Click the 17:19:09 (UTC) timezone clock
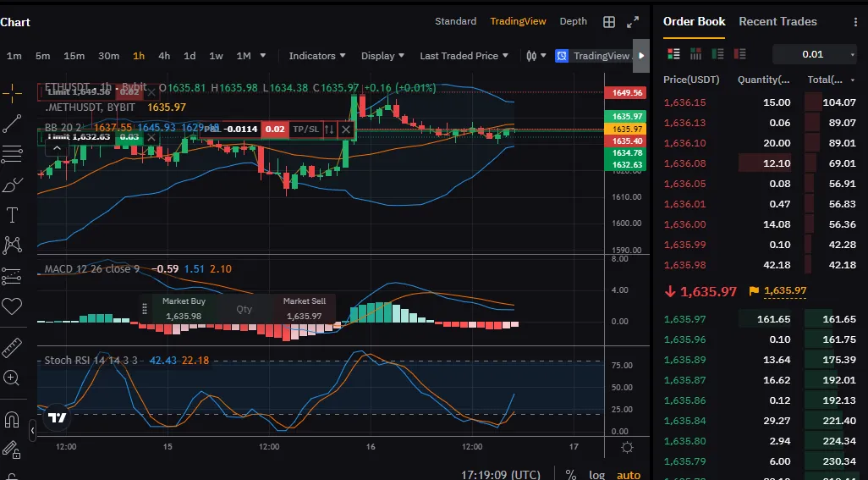Viewport: 868px width, 480px height. (x=501, y=474)
